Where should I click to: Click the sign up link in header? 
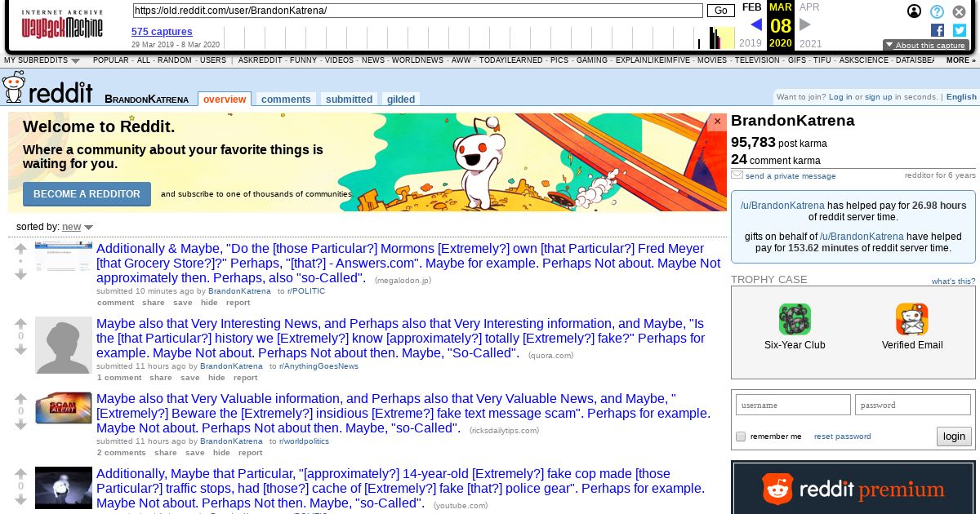coord(879,97)
